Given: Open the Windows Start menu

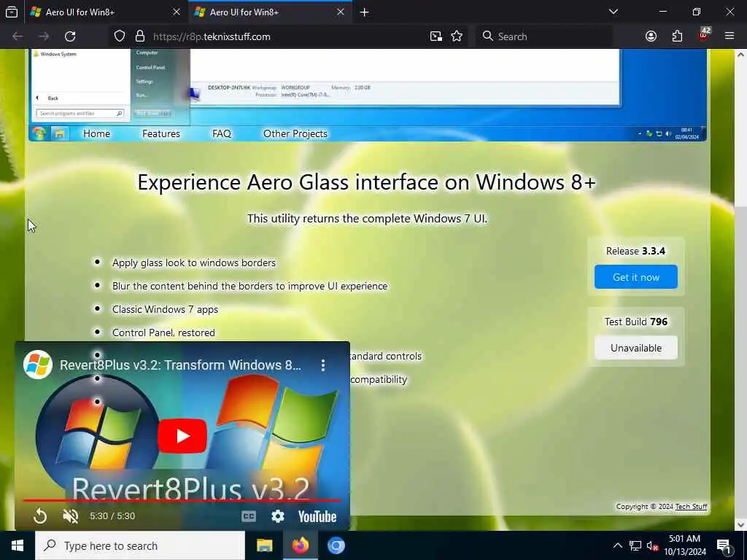Looking at the screenshot, I should pyautogui.click(x=18, y=545).
